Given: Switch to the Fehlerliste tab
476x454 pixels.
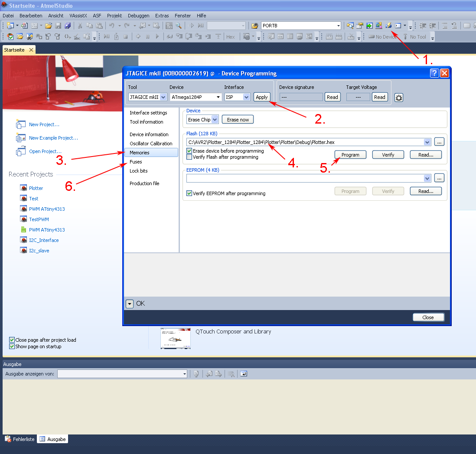Looking at the screenshot, I should [20, 439].
